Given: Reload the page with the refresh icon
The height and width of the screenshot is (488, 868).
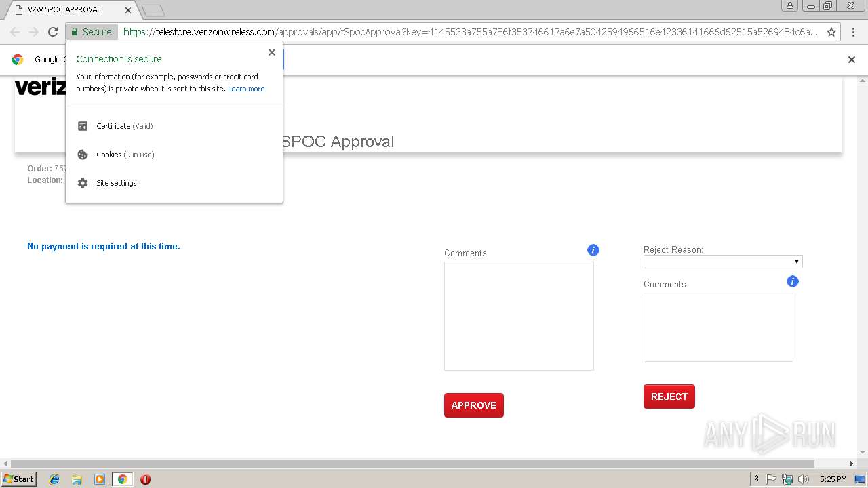Looking at the screenshot, I should point(53,32).
